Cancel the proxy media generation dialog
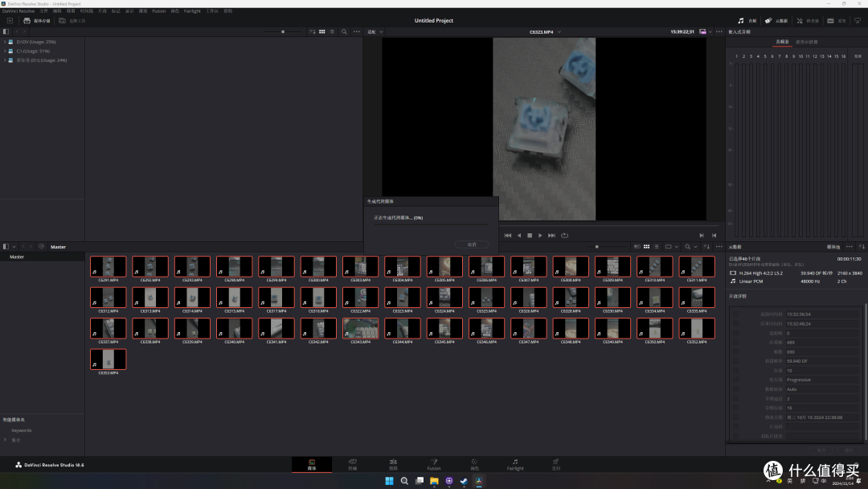 pos(472,244)
